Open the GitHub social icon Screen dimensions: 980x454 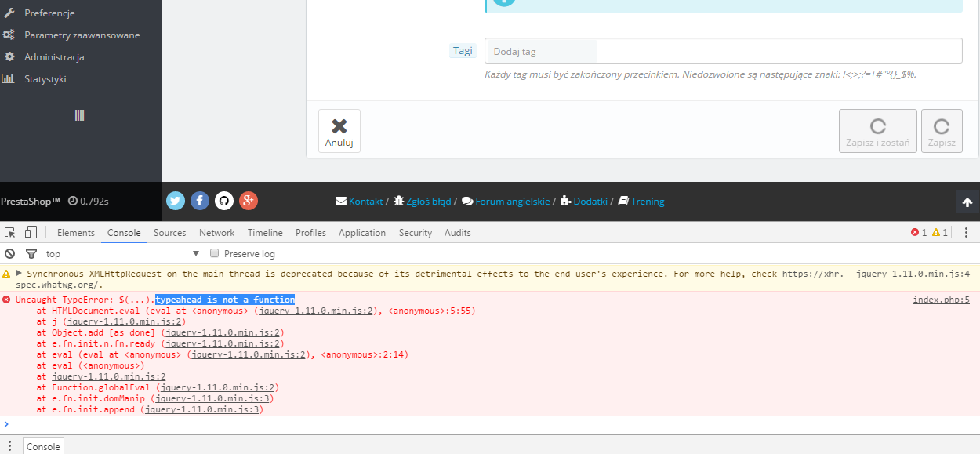pos(224,201)
